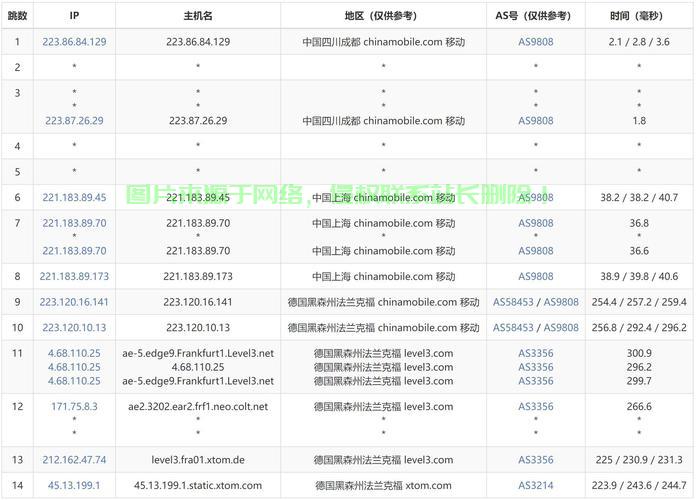Open AS3356 link in hop 12 row

[536, 406]
